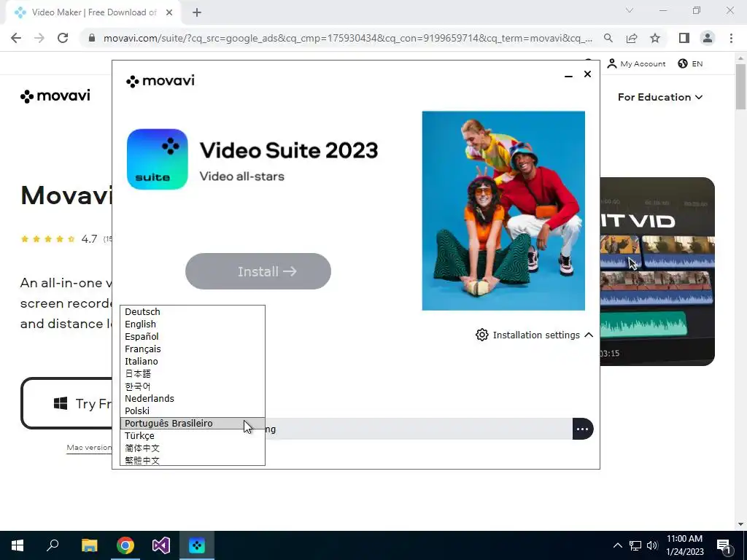Image resolution: width=747 pixels, height=560 pixels.
Task: Open the Mac version link
Action: point(89,448)
